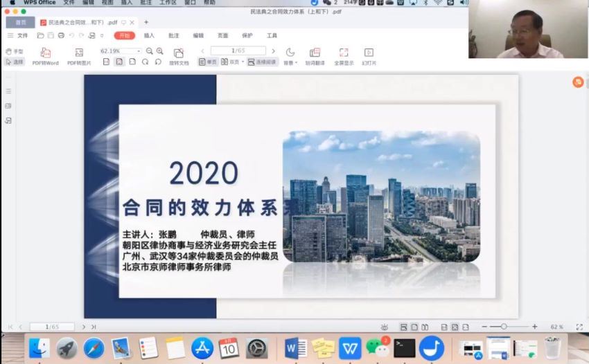Undo last action in quick toolbar
The width and height of the screenshot is (589, 364).
pyautogui.click(x=71, y=36)
